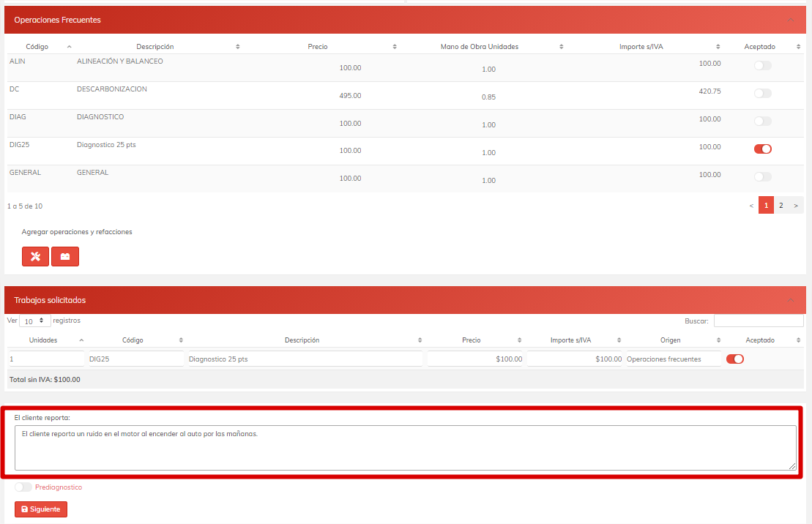812x524 pixels.
Task: Click the wrench tools add-operation button
Action: (x=35, y=257)
